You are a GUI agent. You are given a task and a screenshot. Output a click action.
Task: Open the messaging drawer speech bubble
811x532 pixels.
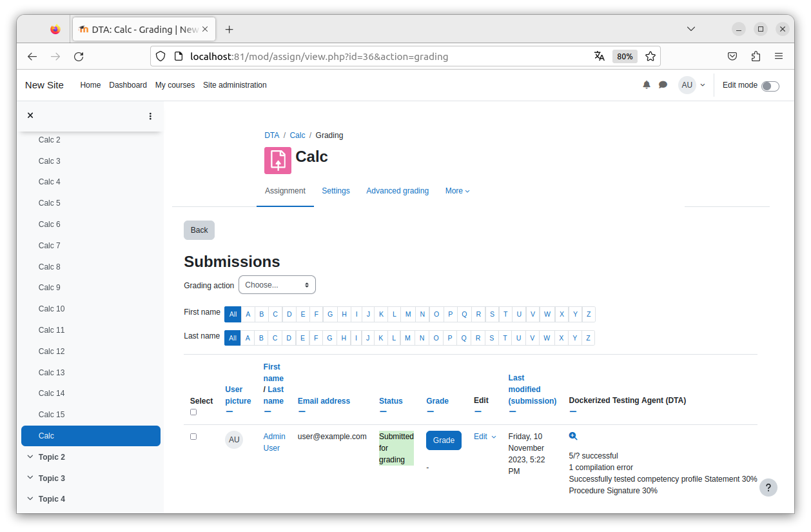tap(663, 85)
